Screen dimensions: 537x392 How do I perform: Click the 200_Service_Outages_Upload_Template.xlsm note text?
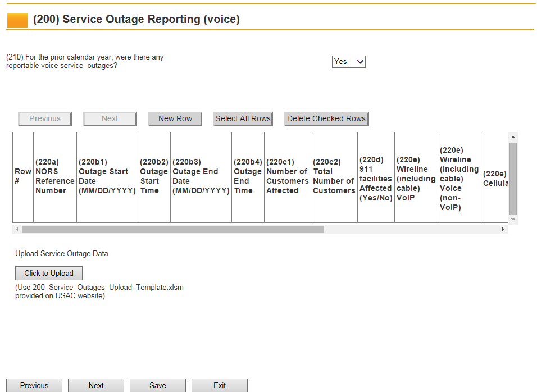[99, 291]
